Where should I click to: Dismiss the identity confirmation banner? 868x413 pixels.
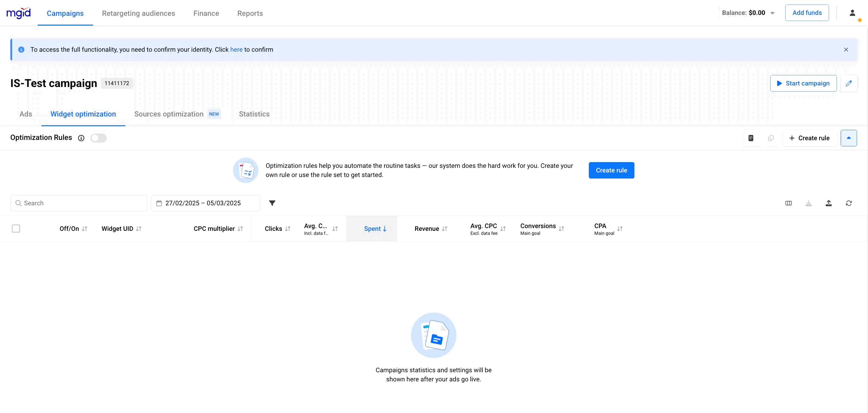(x=846, y=50)
